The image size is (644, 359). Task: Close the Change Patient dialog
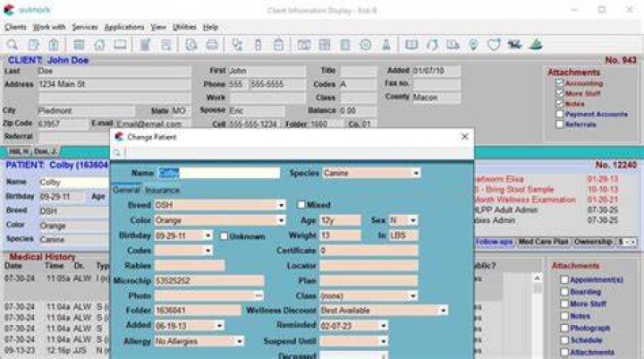464,136
